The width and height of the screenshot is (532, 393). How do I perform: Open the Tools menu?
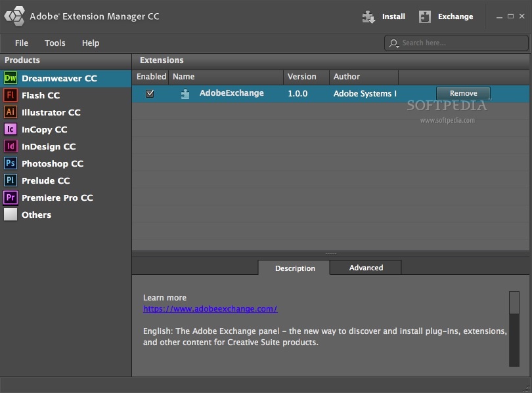coord(55,43)
